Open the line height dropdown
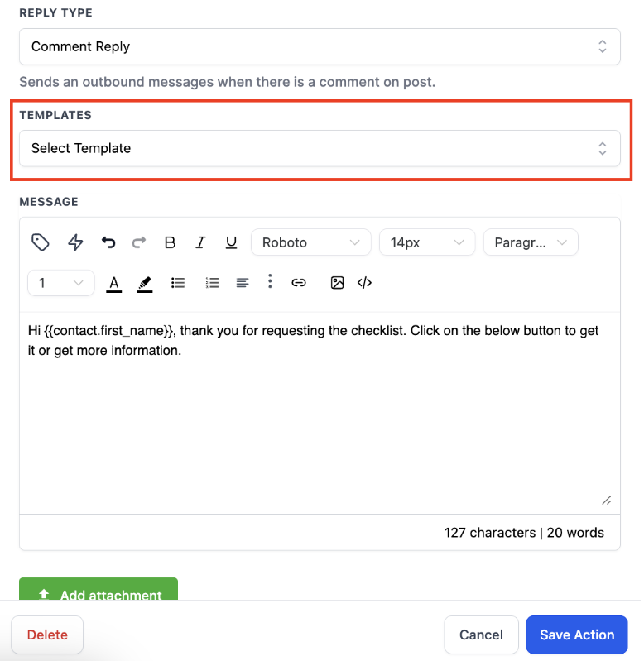Viewport: 644px width, 661px height. pos(61,283)
